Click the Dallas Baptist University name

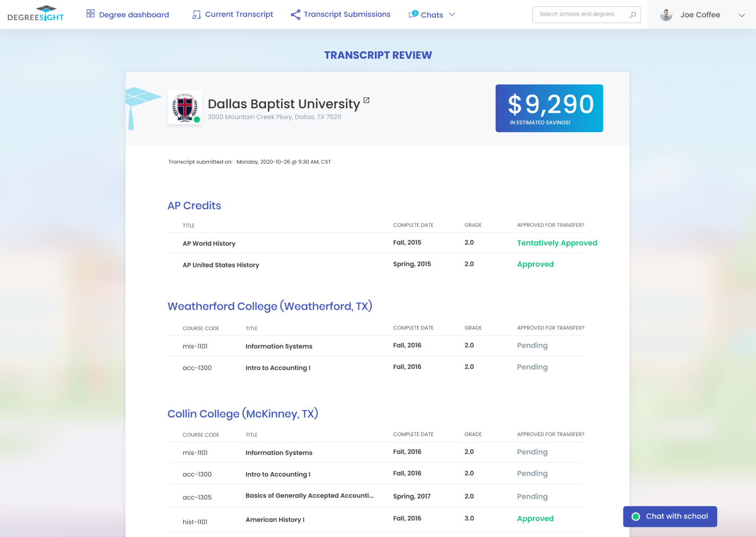tap(284, 104)
